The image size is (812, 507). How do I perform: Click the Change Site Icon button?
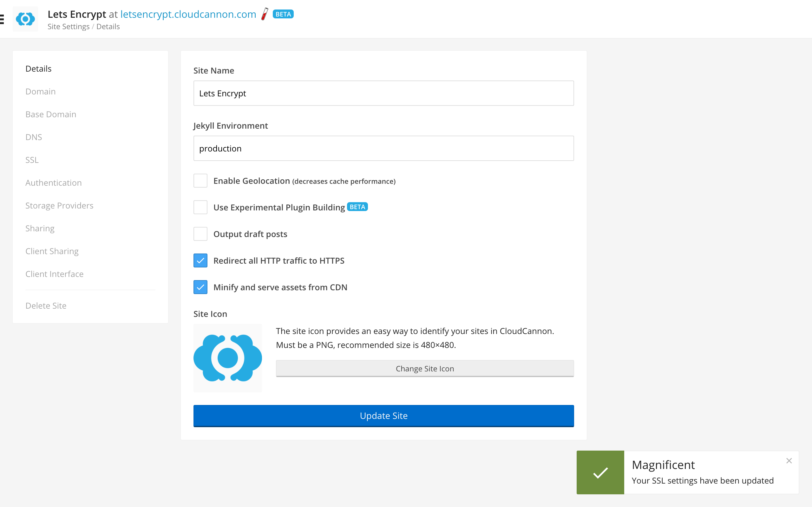point(424,368)
